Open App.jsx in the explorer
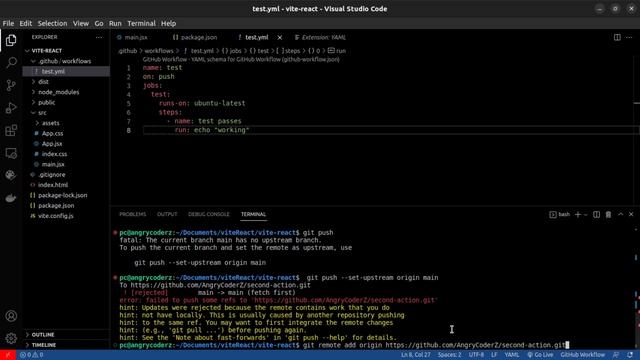640x360 pixels. tap(52, 144)
